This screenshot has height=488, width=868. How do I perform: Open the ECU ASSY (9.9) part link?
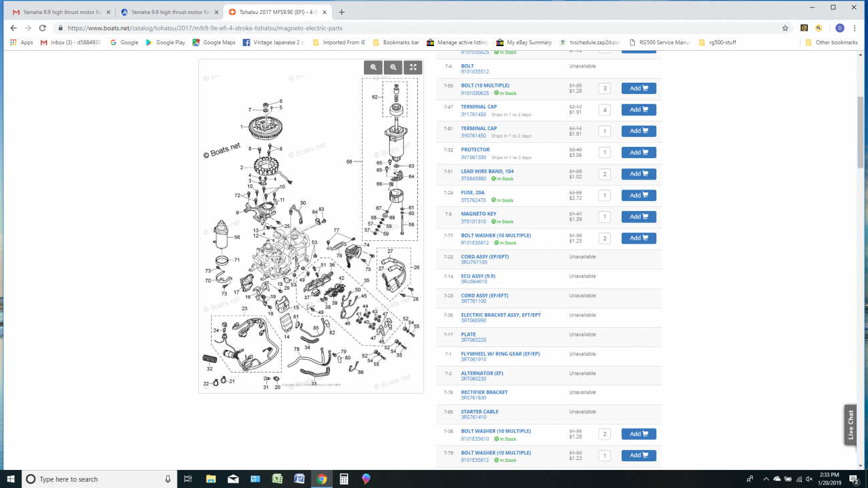tap(478, 276)
